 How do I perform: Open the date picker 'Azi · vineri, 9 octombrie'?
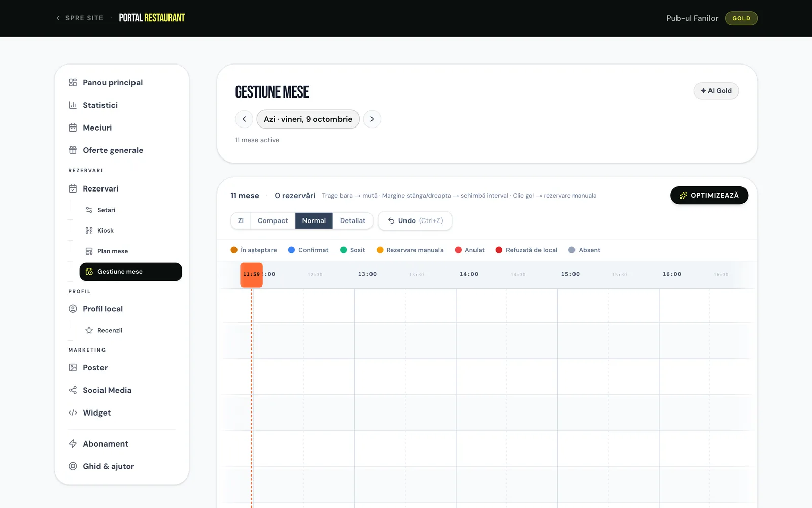coord(308,119)
